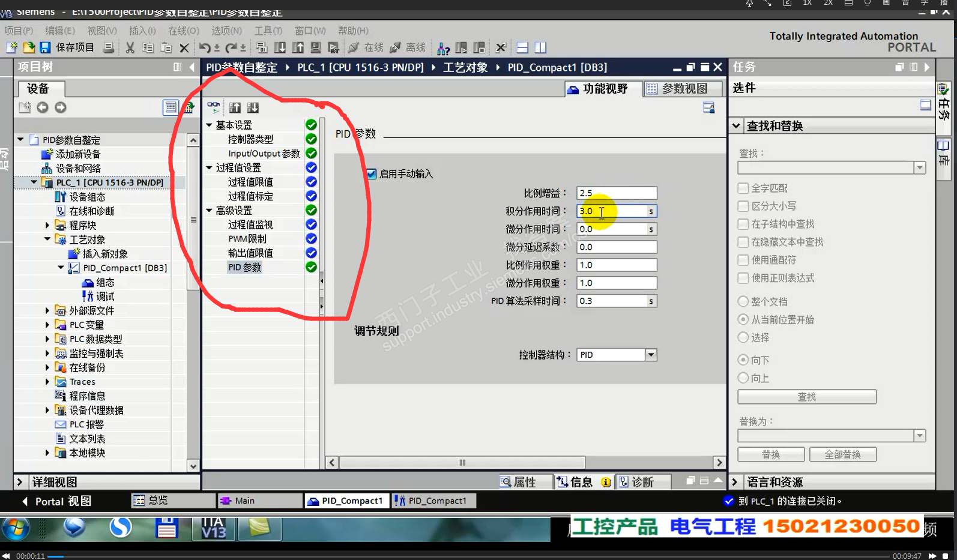Click the PID 算法采样时间 input field
The image size is (957, 560).
(x=617, y=301)
